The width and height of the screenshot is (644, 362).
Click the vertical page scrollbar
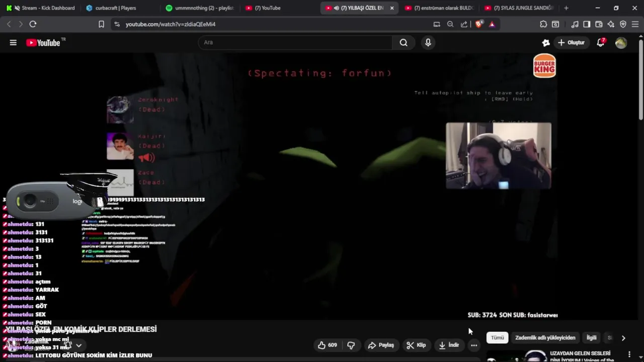click(x=641, y=80)
